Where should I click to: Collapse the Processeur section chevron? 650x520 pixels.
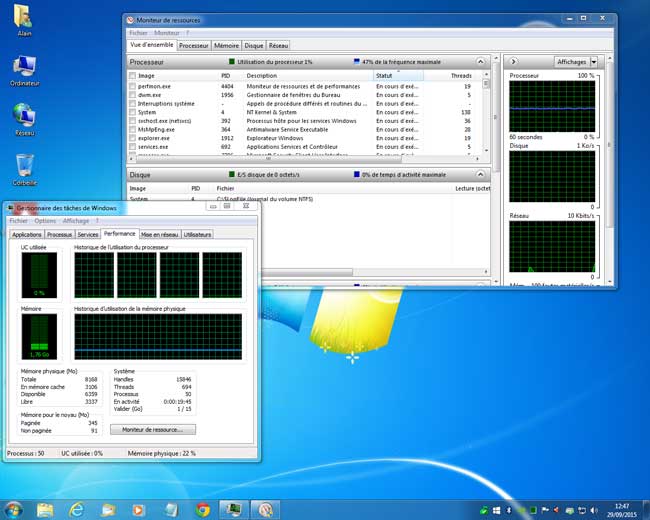point(480,62)
